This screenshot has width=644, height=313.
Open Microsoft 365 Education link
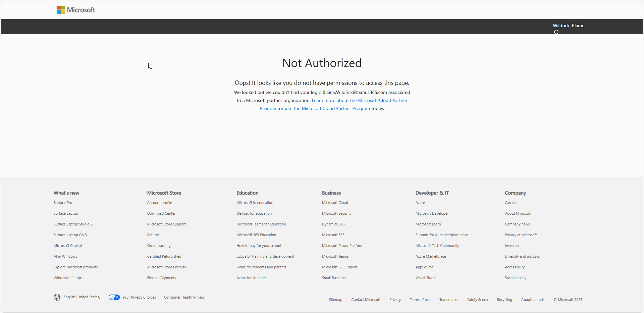tap(256, 235)
